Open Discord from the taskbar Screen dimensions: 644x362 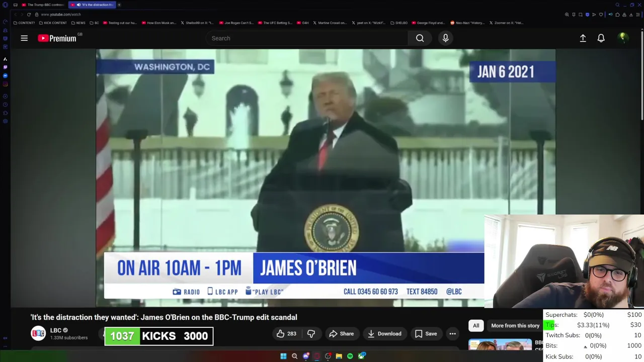[305, 356]
